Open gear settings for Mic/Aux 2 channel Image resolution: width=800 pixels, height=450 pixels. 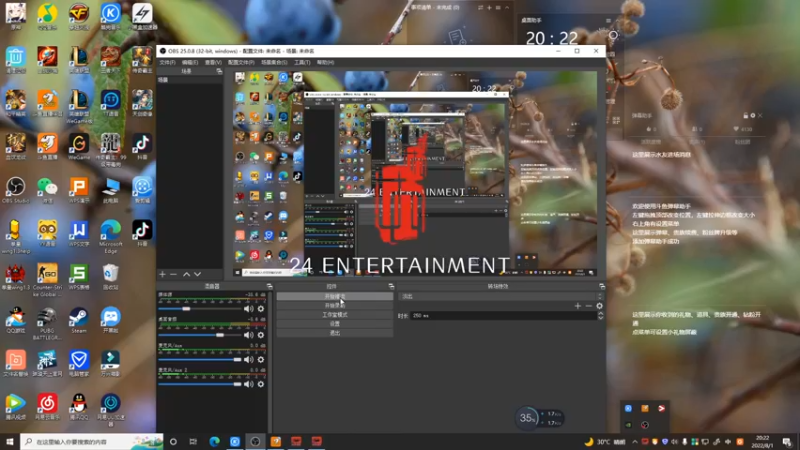pyautogui.click(x=261, y=384)
